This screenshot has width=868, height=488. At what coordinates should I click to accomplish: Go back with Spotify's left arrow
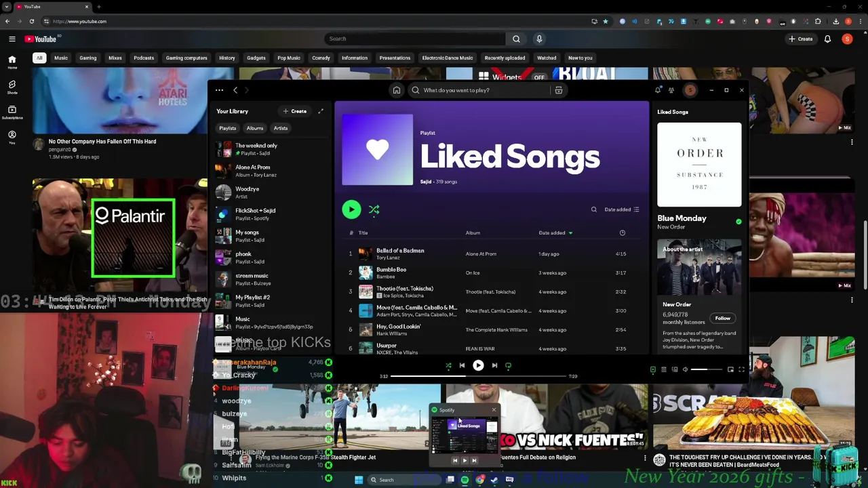click(x=235, y=90)
